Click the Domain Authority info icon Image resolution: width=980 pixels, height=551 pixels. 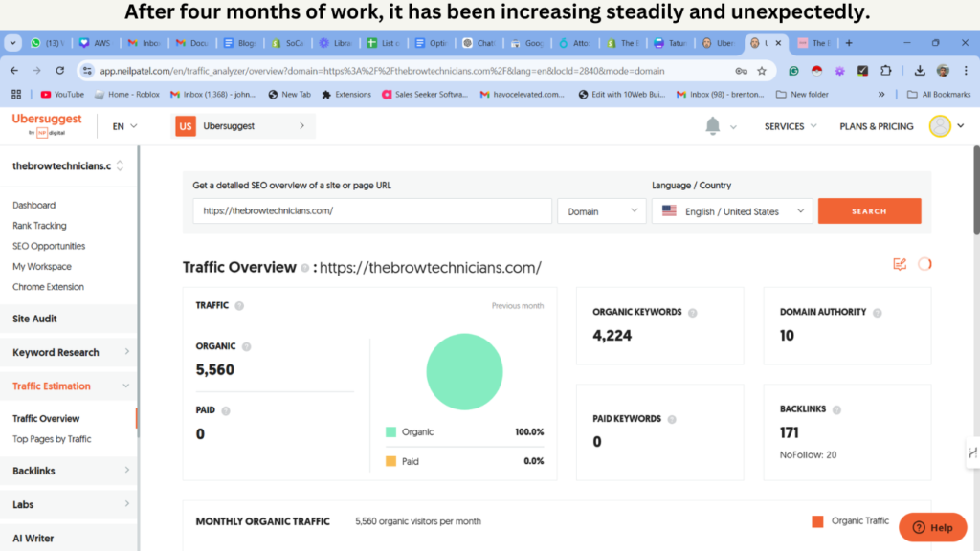point(878,313)
